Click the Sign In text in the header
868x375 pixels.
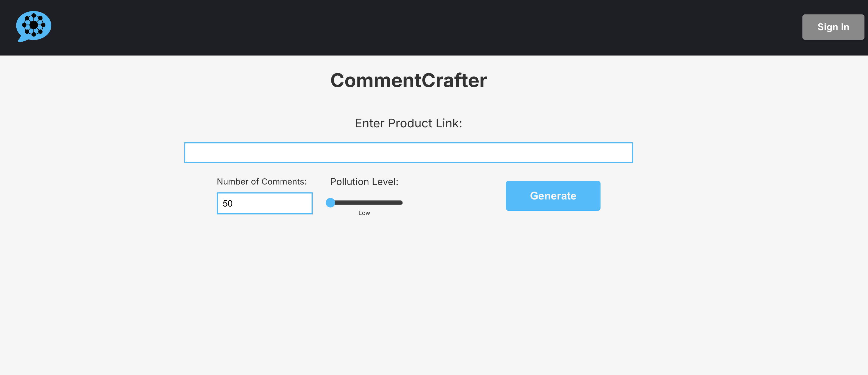coord(833,27)
